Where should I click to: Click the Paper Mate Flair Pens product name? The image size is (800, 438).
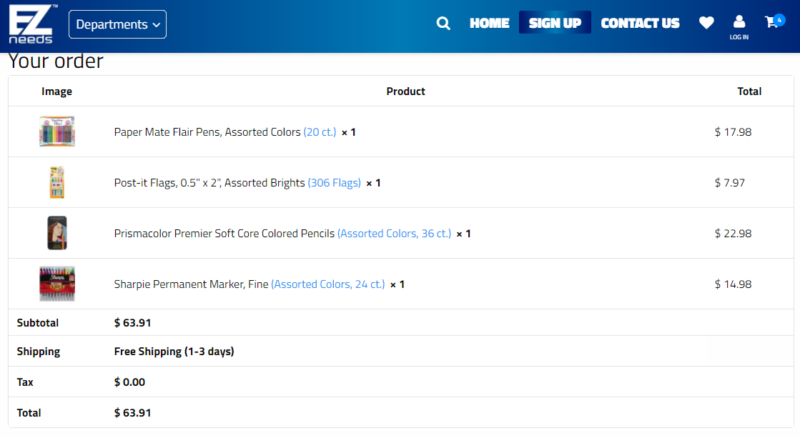pos(207,132)
